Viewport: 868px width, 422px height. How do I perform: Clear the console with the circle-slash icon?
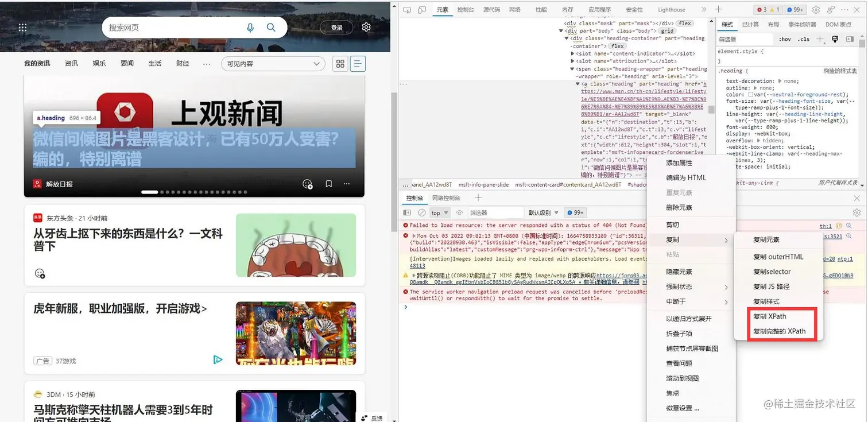click(x=422, y=212)
